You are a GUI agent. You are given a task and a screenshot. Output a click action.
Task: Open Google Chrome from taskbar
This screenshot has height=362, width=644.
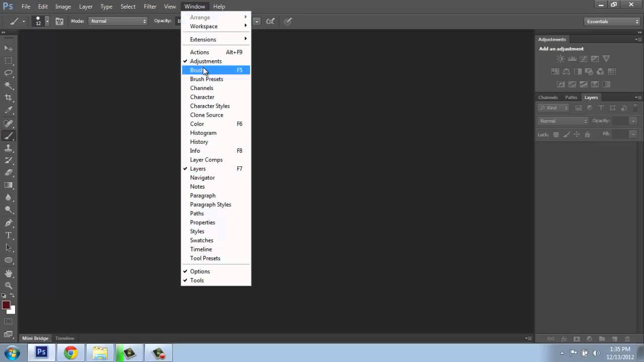(70, 353)
